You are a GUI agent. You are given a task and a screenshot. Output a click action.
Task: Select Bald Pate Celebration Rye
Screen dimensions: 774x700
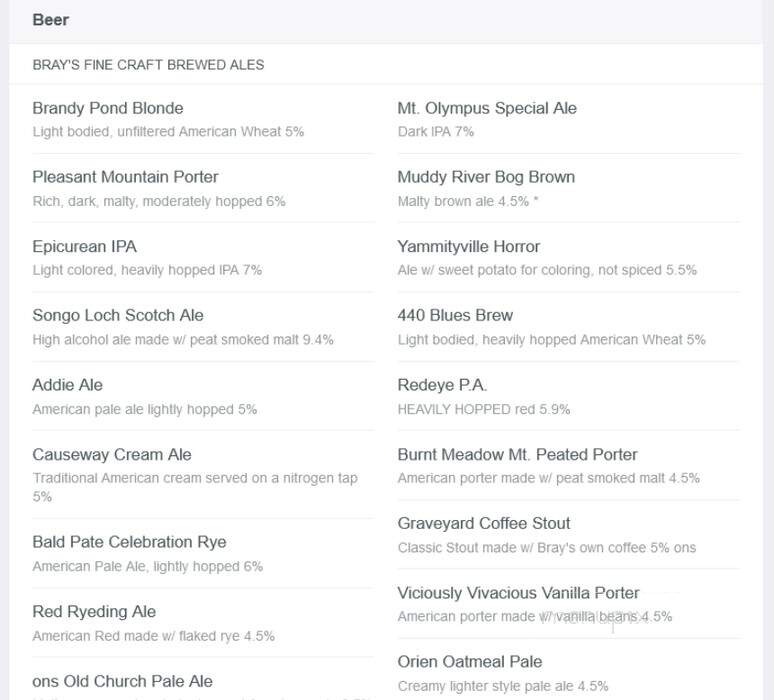tap(129, 542)
